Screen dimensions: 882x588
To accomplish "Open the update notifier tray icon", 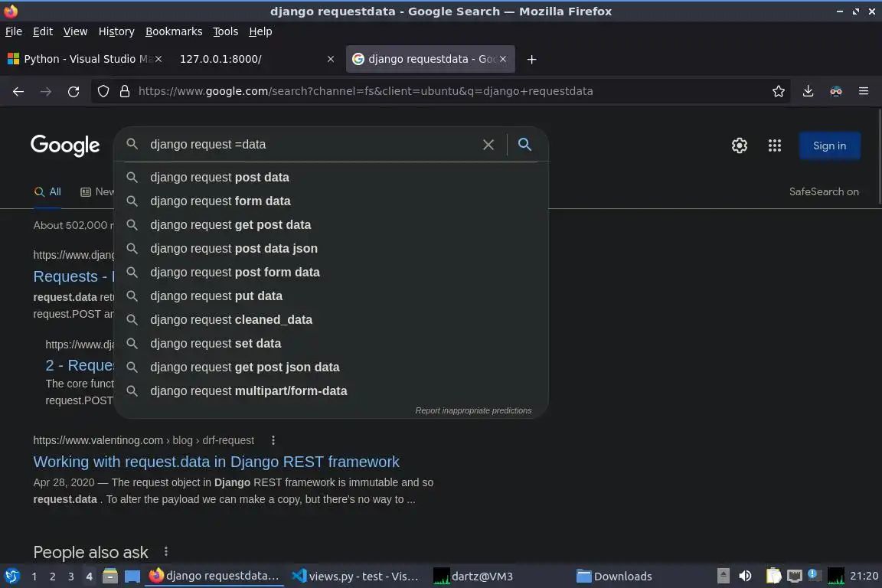I will (x=814, y=575).
